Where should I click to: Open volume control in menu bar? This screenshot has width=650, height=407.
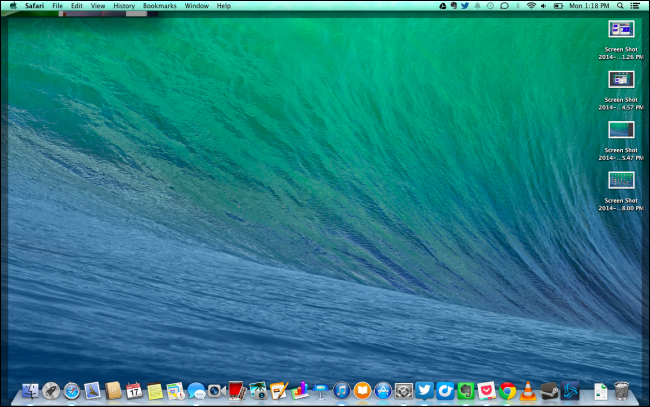click(544, 6)
